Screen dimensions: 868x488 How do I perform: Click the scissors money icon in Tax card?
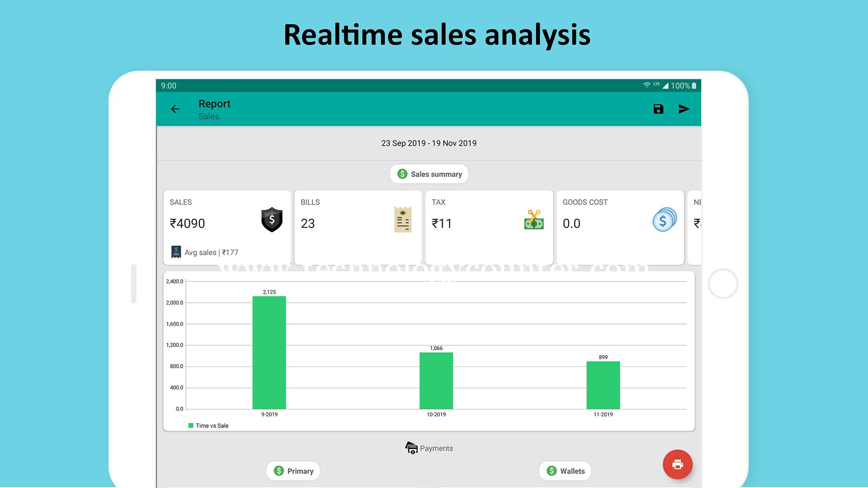pyautogui.click(x=534, y=220)
